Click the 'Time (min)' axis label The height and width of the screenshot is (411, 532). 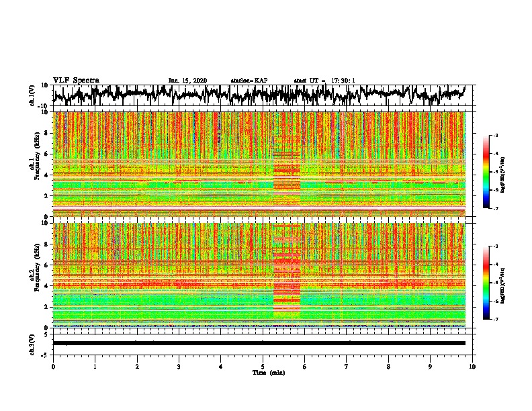269,373
